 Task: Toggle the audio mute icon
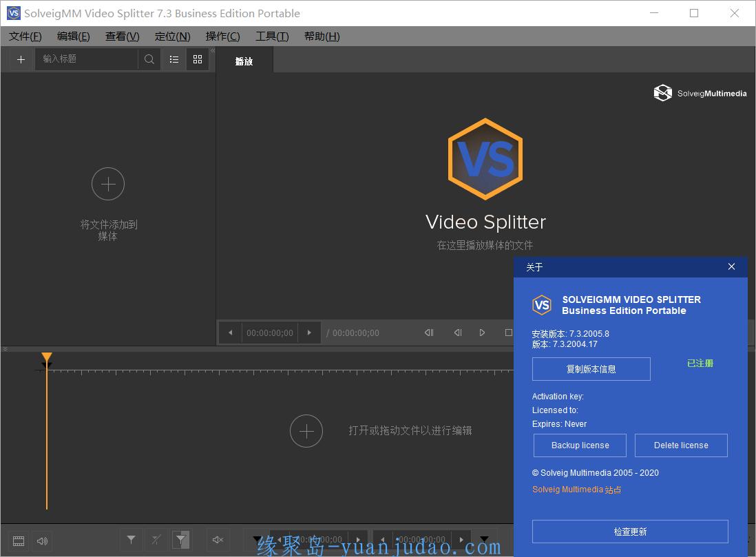[218, 540]
